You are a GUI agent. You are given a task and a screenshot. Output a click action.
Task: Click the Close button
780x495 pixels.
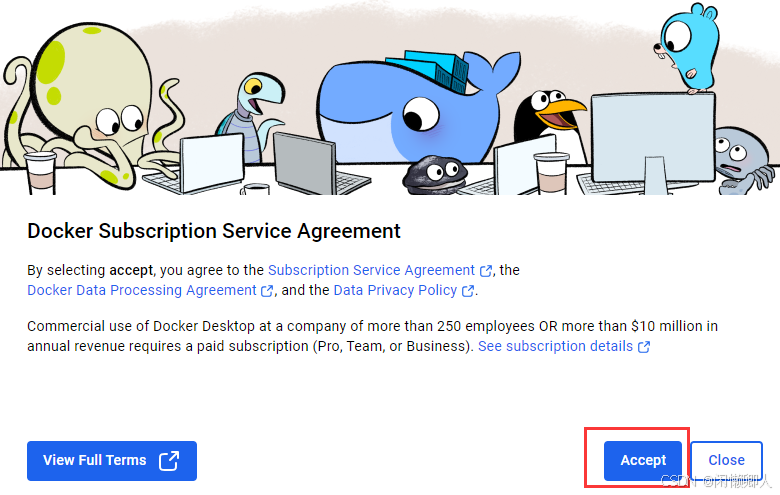click(726, 460)
